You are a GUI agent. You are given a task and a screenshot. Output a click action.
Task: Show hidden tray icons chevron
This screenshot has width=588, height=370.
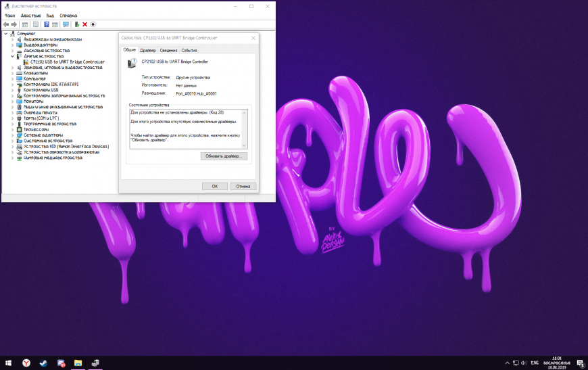[x=507, y=363]
